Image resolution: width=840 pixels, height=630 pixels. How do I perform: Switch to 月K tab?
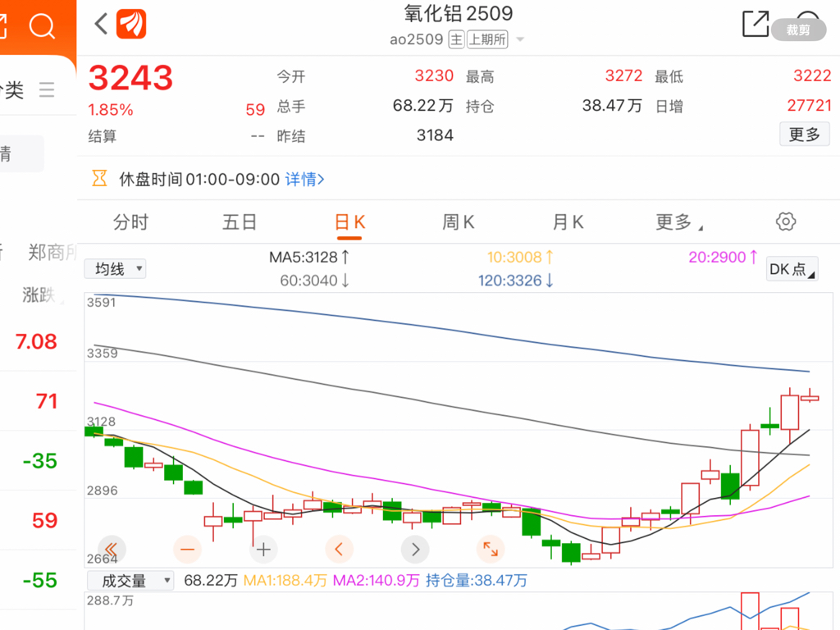(x=568, y=221)
